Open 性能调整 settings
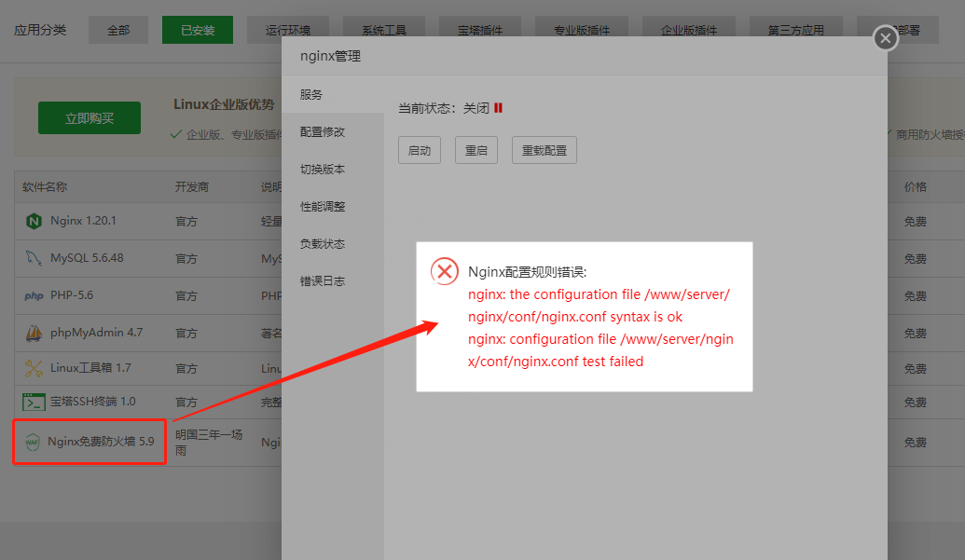The height and width of the screenshot is (560, 965). (323, 207)
